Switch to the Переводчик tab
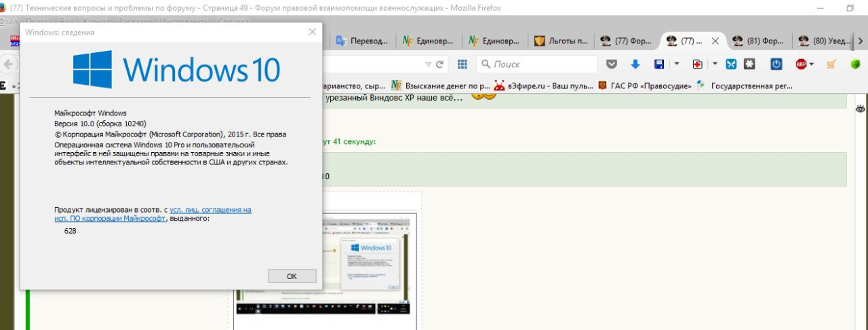This screenshot has height=330, width=868. click(x=363, y=41)
